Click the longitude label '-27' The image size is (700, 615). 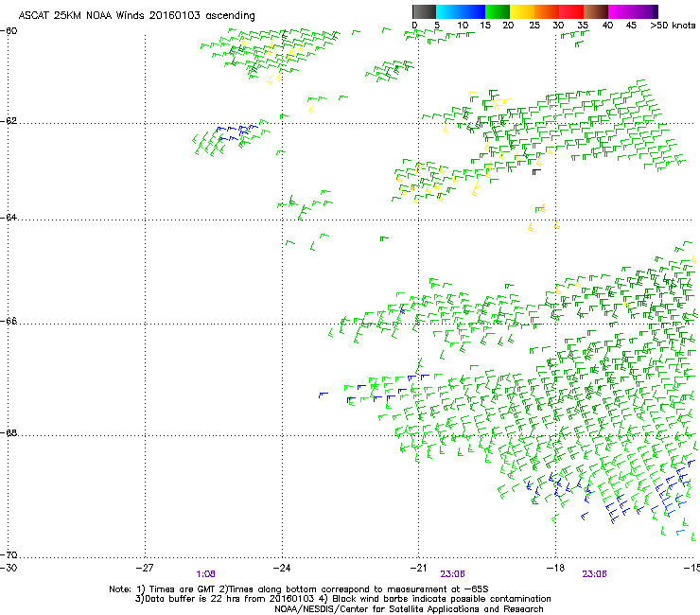tap(145, 568)
